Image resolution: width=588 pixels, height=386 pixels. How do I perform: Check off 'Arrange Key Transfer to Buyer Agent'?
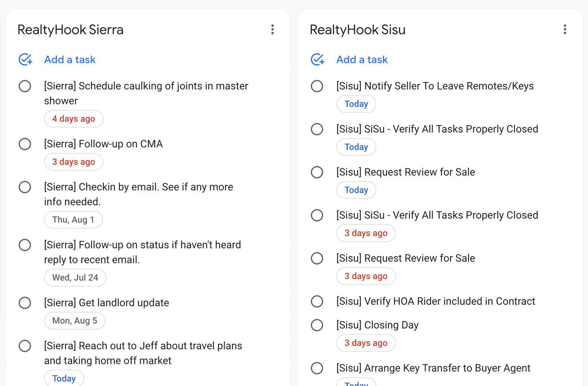[x=317, y=368]
